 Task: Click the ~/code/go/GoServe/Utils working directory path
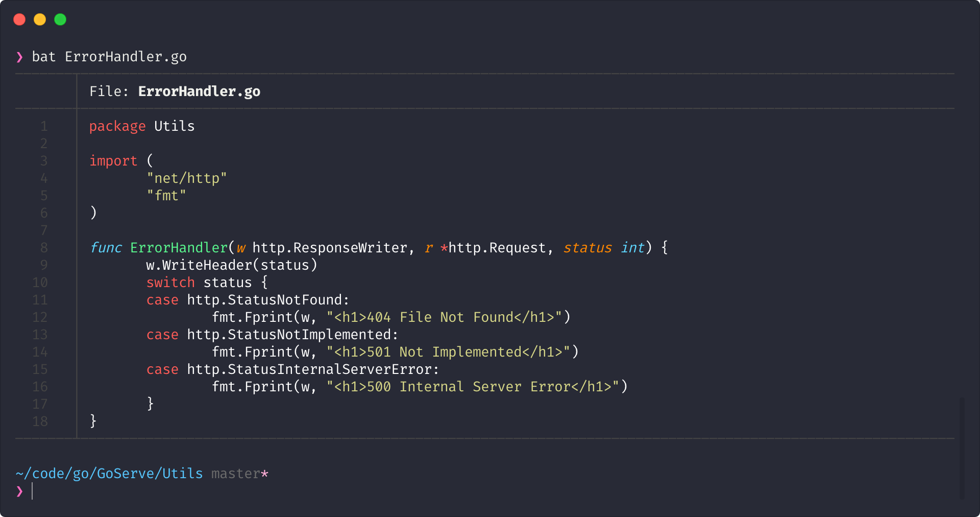click(x=109, y=474)
